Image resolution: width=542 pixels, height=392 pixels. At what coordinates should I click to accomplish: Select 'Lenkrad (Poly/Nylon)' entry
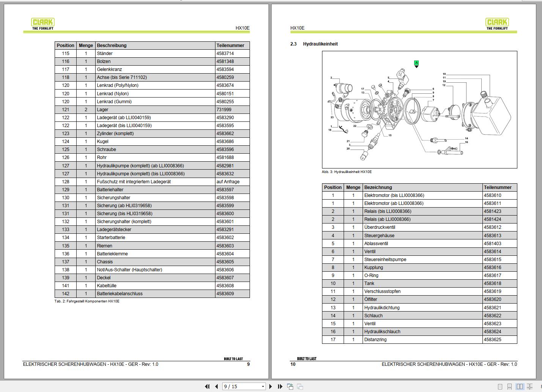(118, 85)
